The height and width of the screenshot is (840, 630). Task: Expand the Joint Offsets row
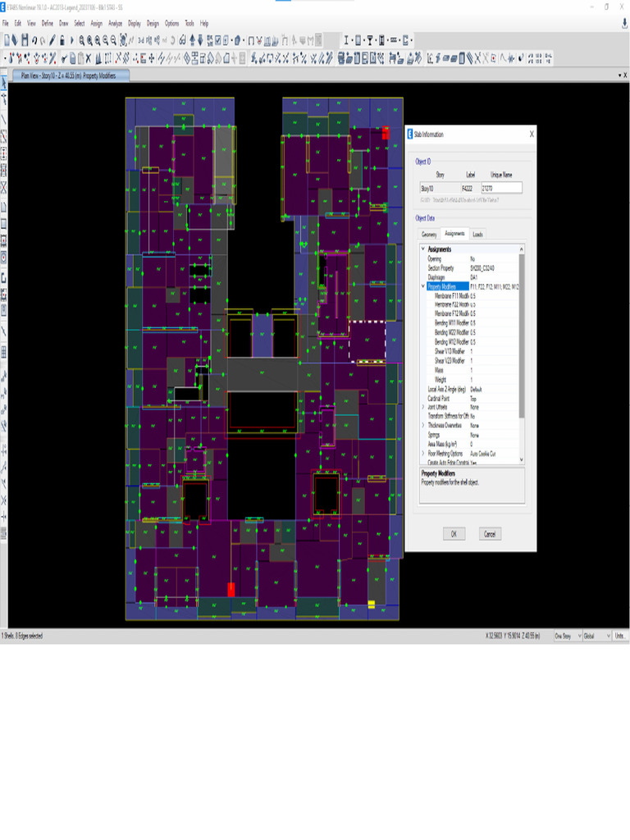423,407
